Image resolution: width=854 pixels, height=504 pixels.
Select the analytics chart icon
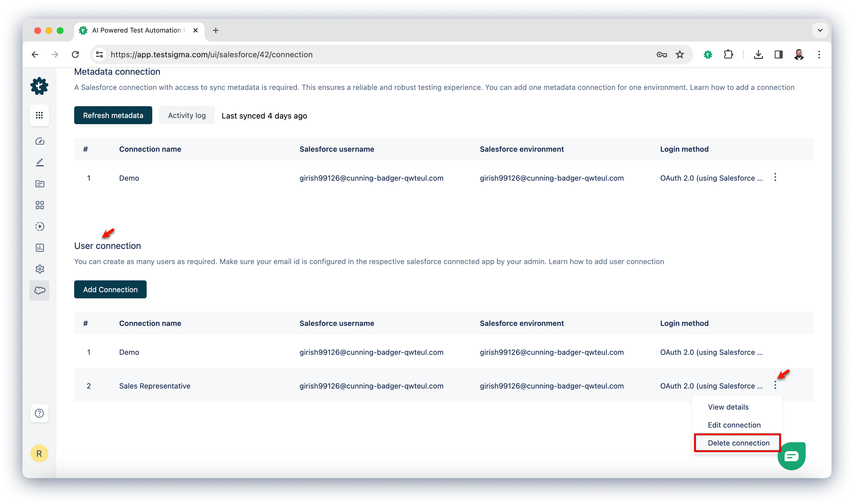click(40, 248)
